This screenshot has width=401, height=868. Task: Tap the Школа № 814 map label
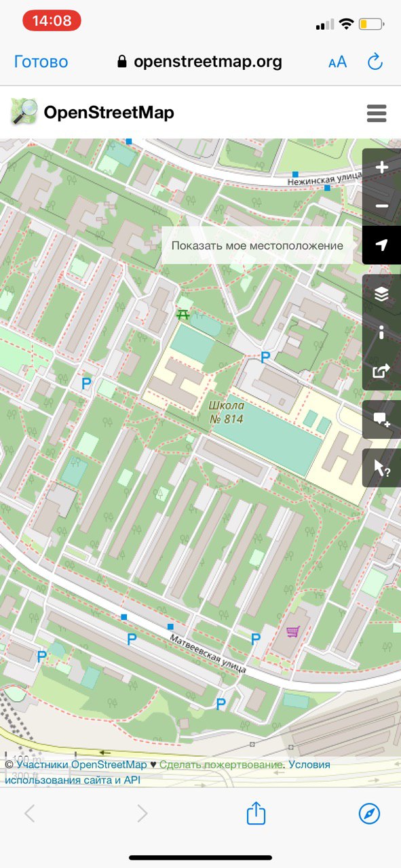(x=226, y=412)
